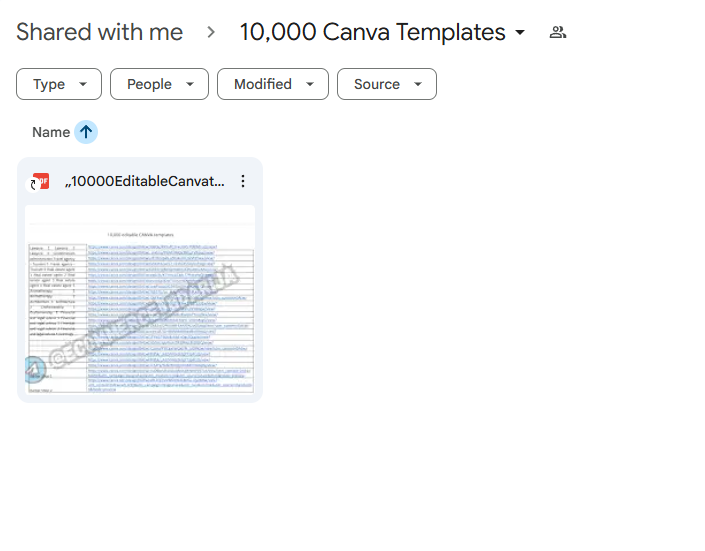This screenshot has width=705, height=551.
Task: Expand the 10,000 Canva Templates folder caret
Action: pos(520,33)
